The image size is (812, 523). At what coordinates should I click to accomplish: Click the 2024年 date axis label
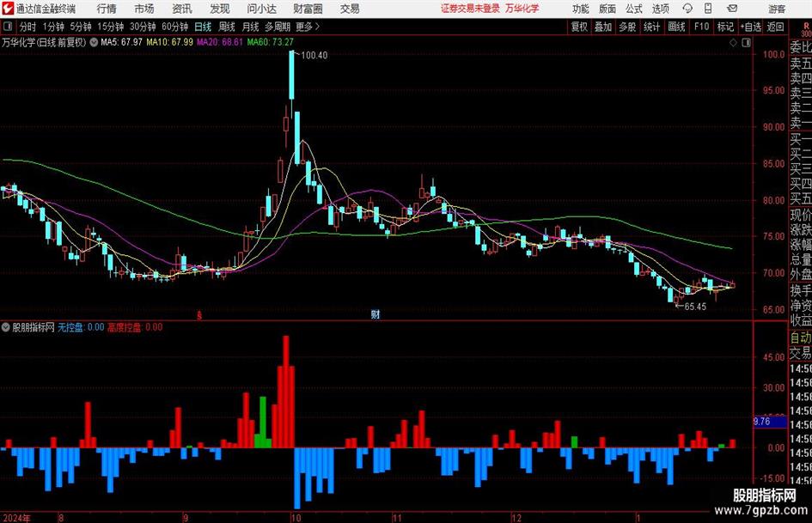(x=16, y=518)
